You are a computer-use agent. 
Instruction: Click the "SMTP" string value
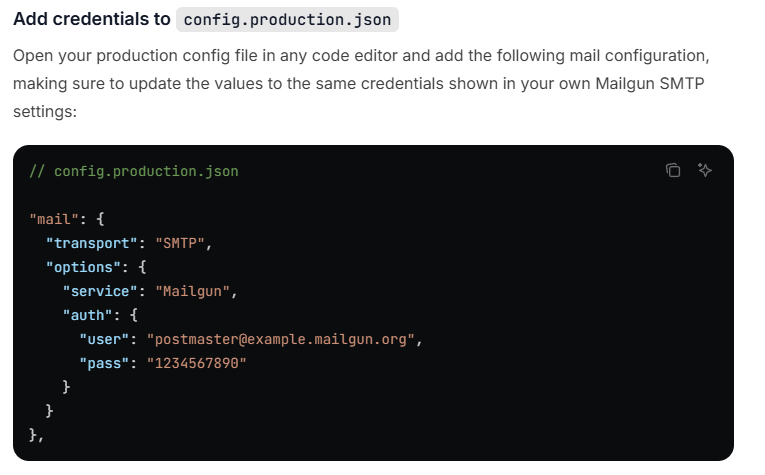180,243
